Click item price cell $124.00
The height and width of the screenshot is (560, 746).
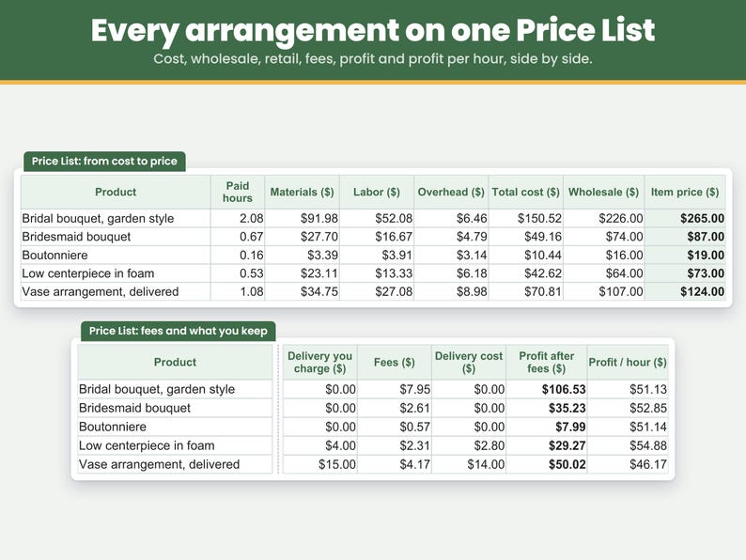(685, 291)
